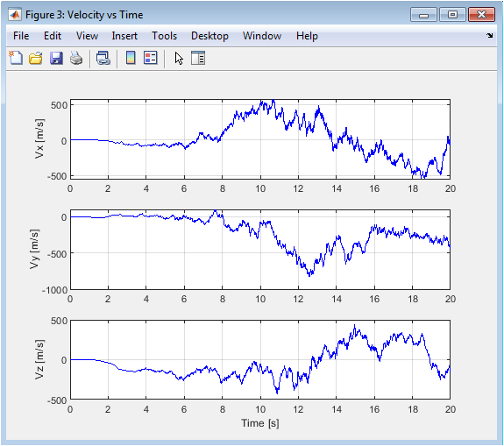Save figure using the floppy disk icon
Image resolution: width=504 pixels, height=446 pixels.
pyautogui.click(x=56, y=58)
